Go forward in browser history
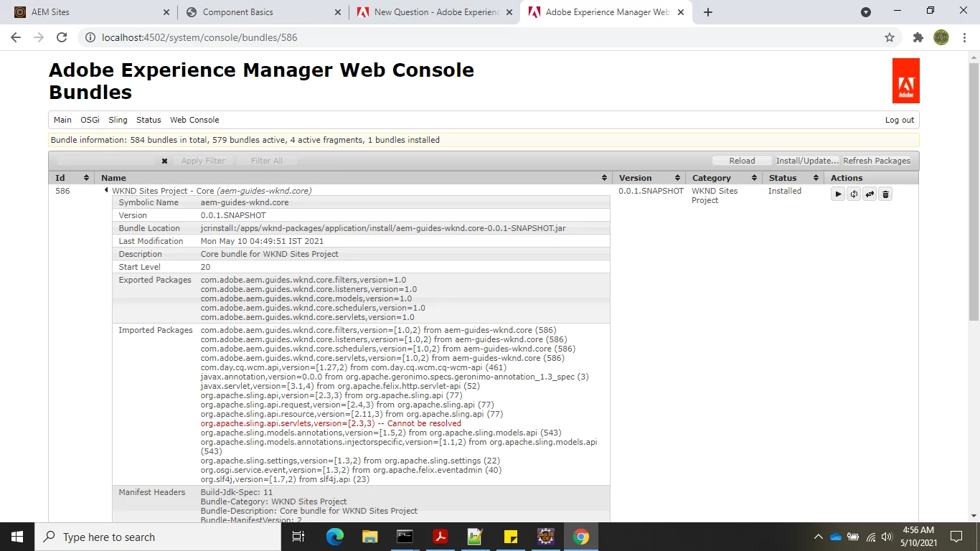This screenshot has width=980, height=551. (39, 37)
